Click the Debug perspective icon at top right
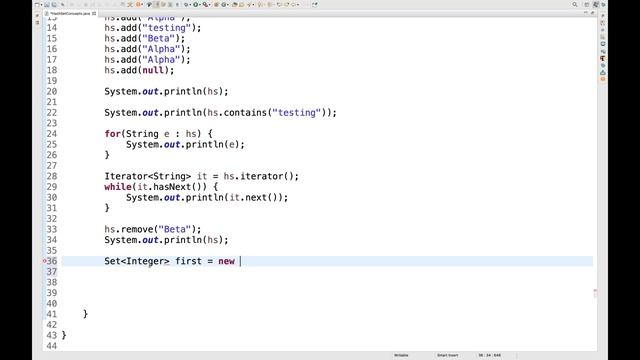The width and height of the screenshot is (640, 360). (x=603, y=4)
